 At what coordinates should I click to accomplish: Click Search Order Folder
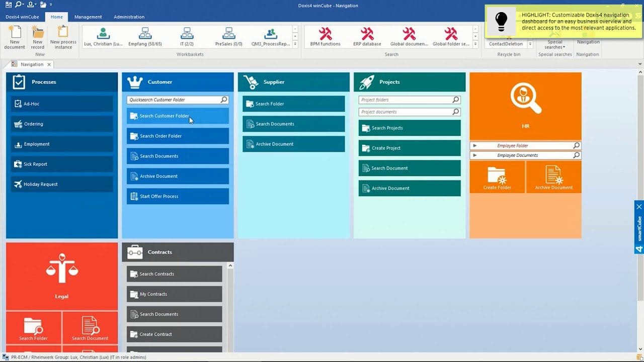click(178, 136)
